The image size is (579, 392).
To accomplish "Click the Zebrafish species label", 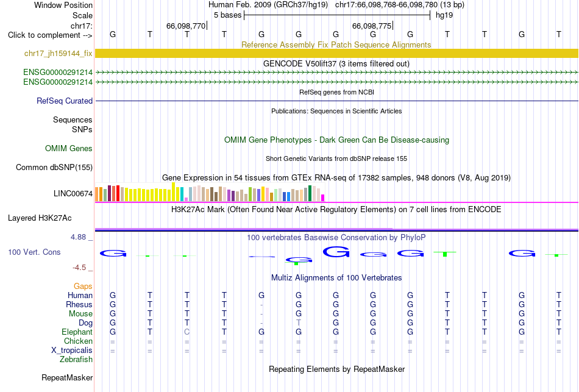I will click(76, 359).
